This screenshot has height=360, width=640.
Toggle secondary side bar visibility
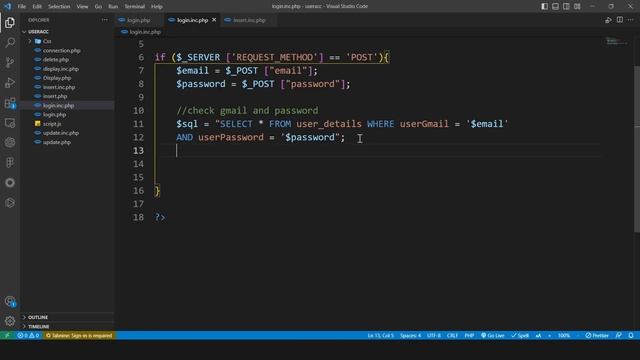567,6
